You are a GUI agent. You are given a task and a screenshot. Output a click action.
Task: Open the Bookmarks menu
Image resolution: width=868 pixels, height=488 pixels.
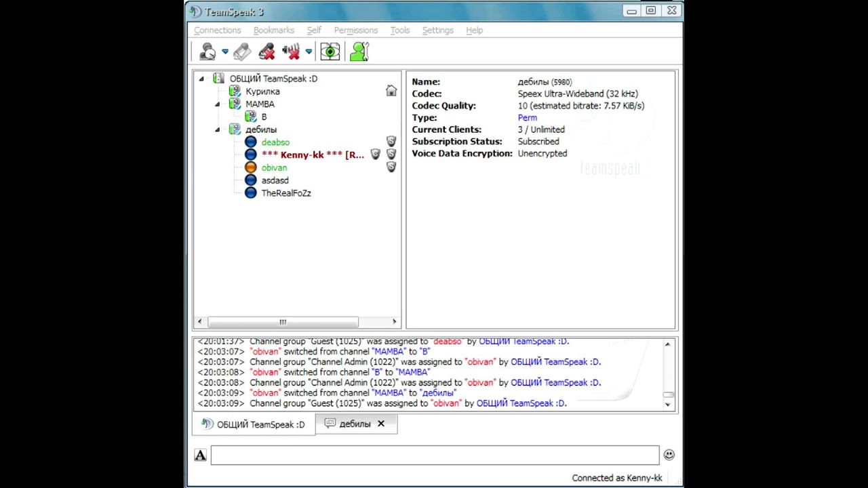pos(274,30)
